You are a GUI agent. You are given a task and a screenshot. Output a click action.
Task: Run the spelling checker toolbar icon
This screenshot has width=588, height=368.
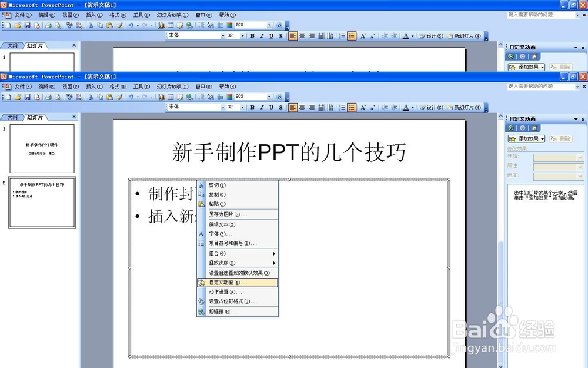pos(69,97)
